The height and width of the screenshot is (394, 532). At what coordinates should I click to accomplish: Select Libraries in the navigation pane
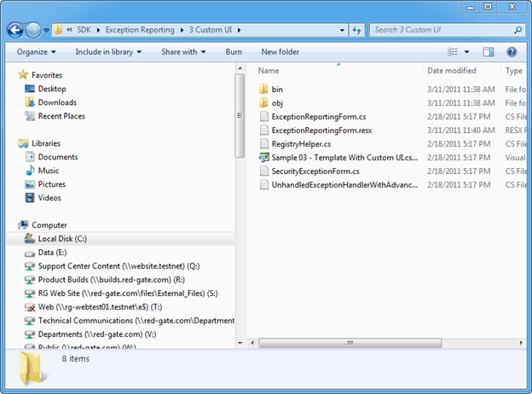(x=46, y=143)
